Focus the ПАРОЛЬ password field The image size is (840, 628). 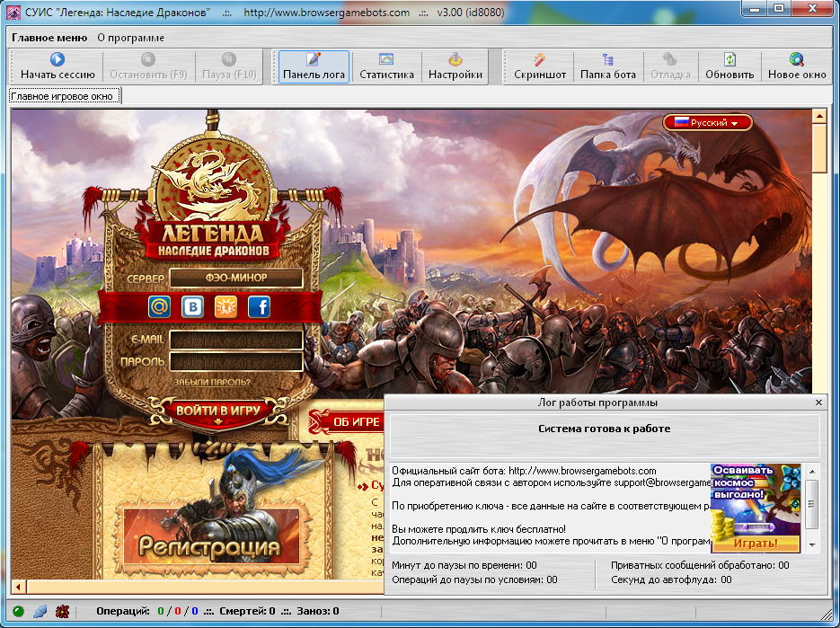[x=236, y=362]
